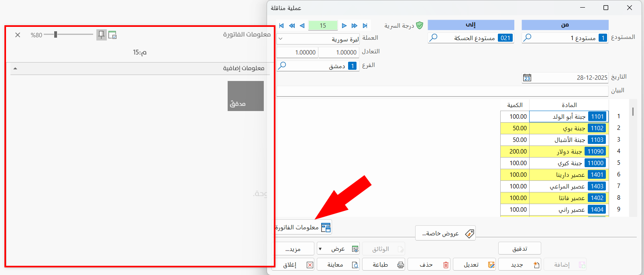644x275 pixels.
Task: Click the green security level shield icon
Action: coord(420,25)
